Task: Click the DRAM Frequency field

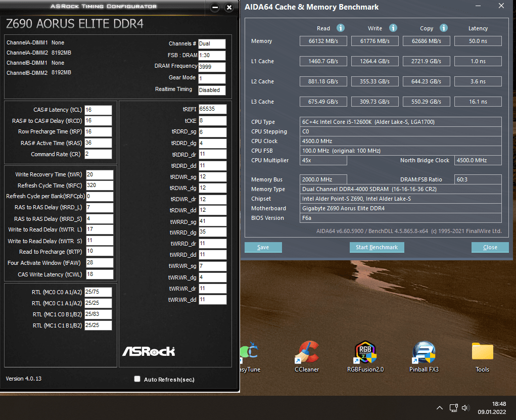Action: pos(212,67)
